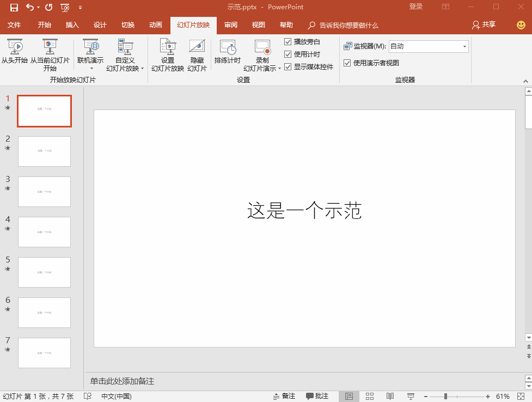The width and height of the screenshot is (532, 402).
Task: Click the 隐藏幻灯片 icon
Action: click(x=197, y=47)
